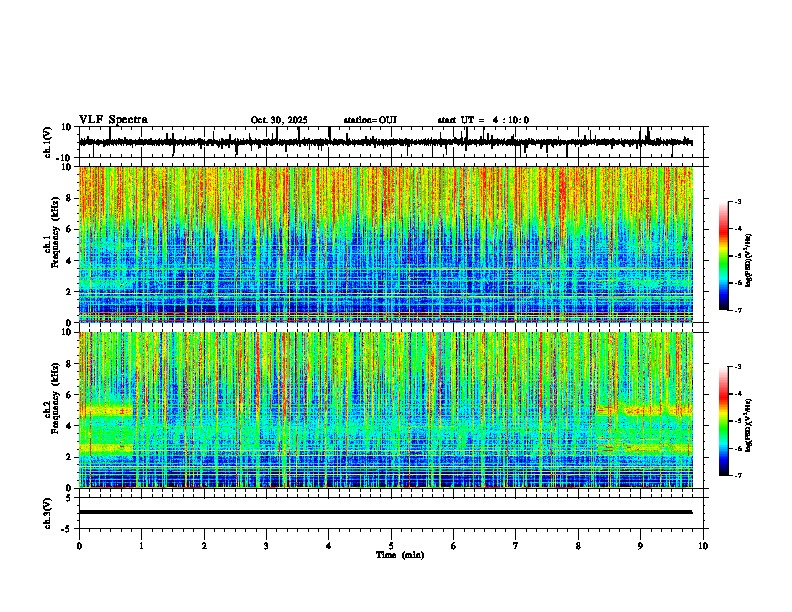Click the "Oct. 30, 2025" date text
The height and width of the screenshot is (612, 792).
(x=279, y=120)
